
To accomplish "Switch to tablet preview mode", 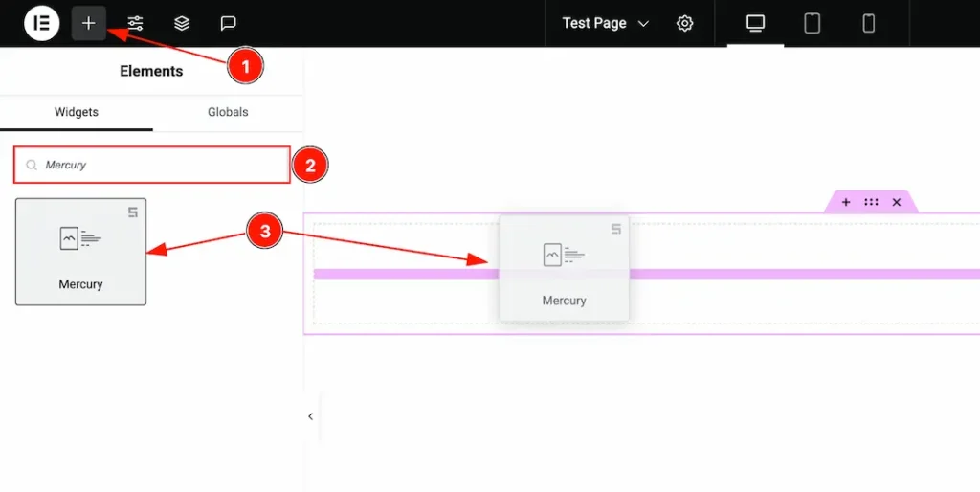I will [812, 23].
